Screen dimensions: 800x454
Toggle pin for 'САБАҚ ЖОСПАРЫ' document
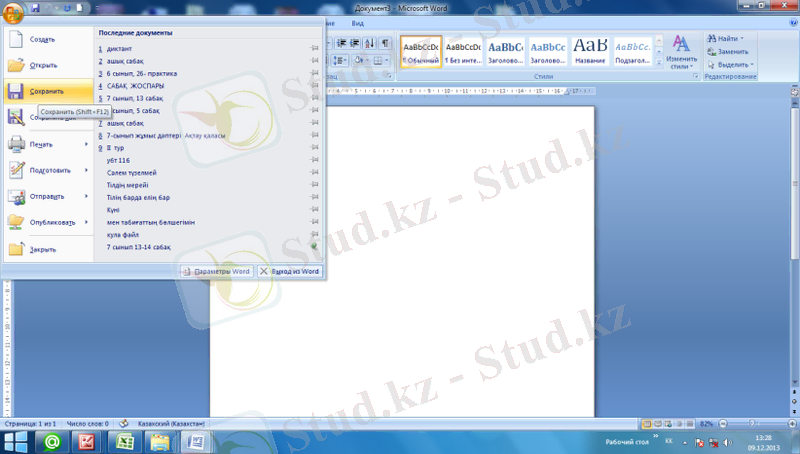pos(313,85)
